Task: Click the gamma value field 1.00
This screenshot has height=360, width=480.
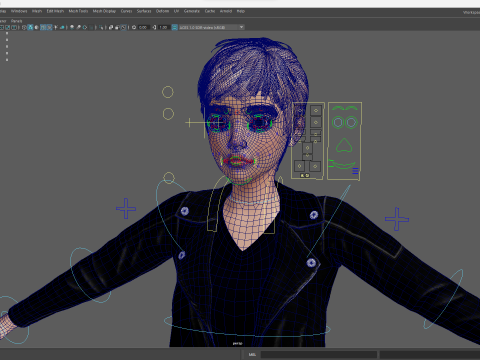Action: (x=163, y=27)
